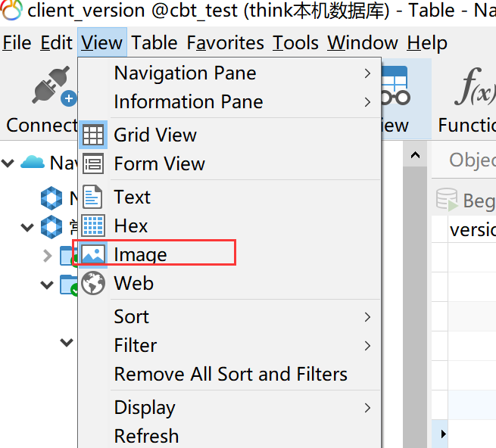
Task: Click the Web globe icon
Action: 93,284
